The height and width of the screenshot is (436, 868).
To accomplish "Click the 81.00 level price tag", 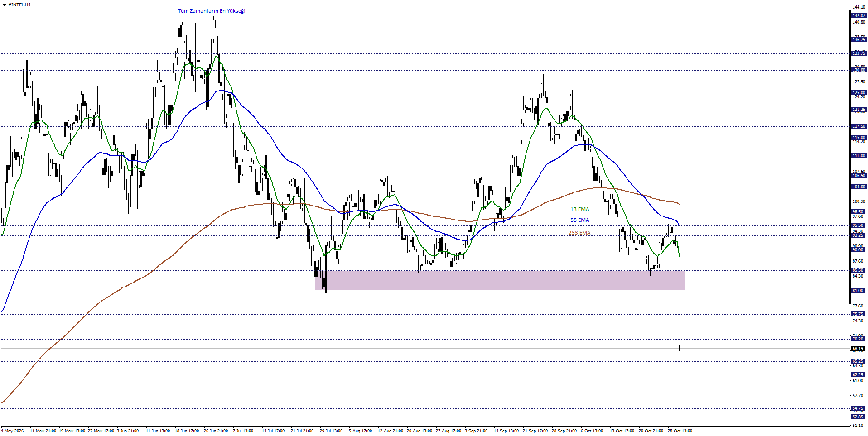I will pos(858,291).
